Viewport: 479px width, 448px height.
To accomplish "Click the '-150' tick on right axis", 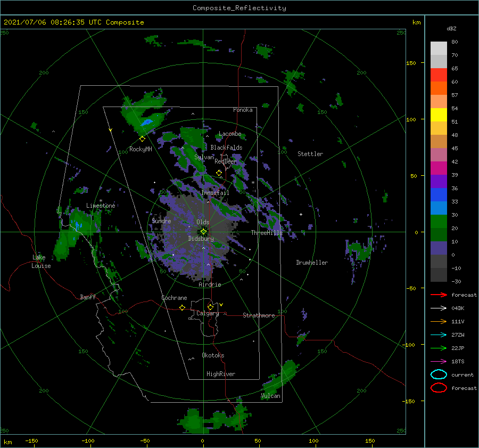I will [x=409, y=401].
